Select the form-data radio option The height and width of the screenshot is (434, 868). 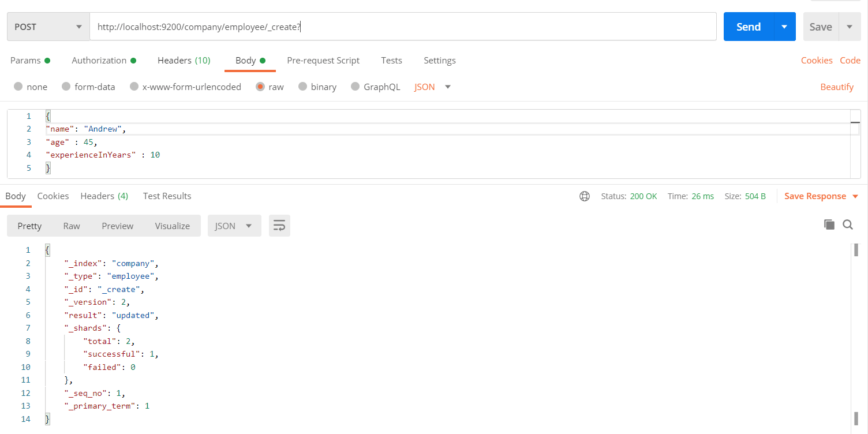click(66, 87)
